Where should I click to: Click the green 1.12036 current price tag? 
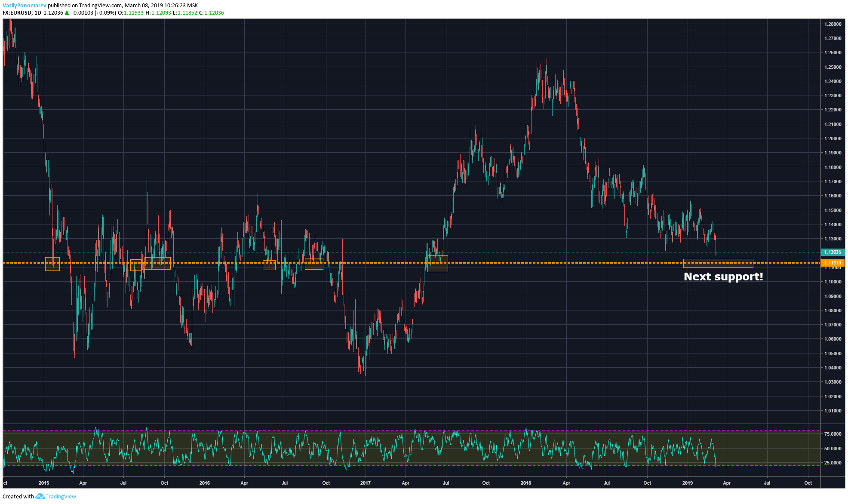tap(833, 252)
